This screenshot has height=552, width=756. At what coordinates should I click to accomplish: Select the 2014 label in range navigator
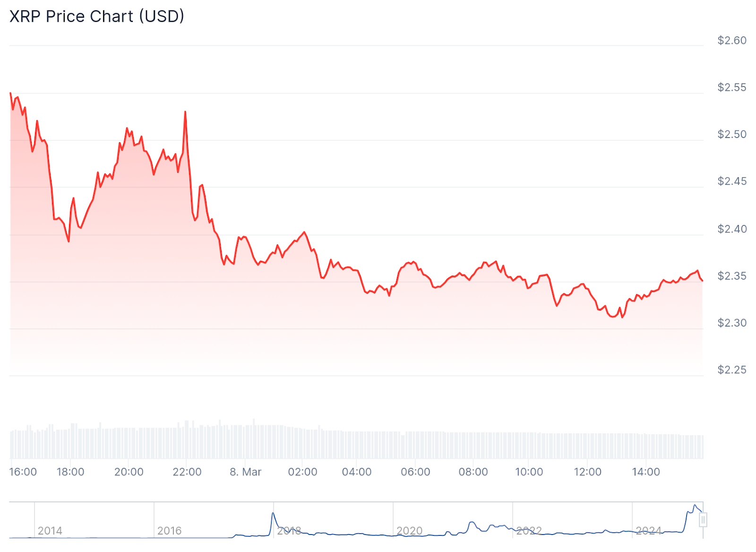[x=50, y=531]
